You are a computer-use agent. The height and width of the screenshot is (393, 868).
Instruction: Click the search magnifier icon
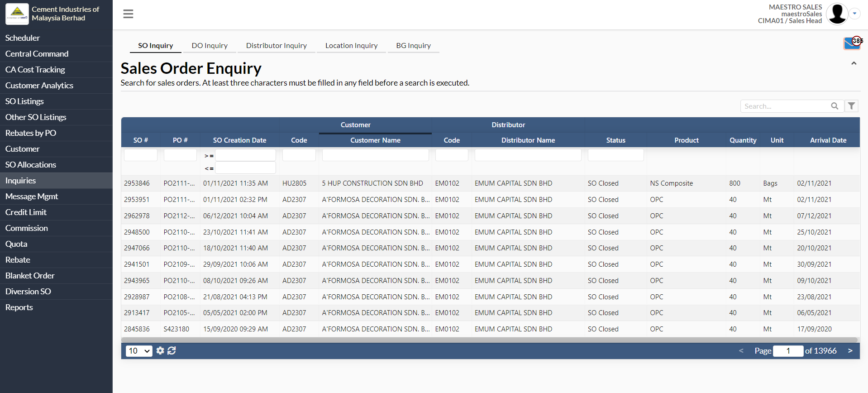[x=835, y=106]
